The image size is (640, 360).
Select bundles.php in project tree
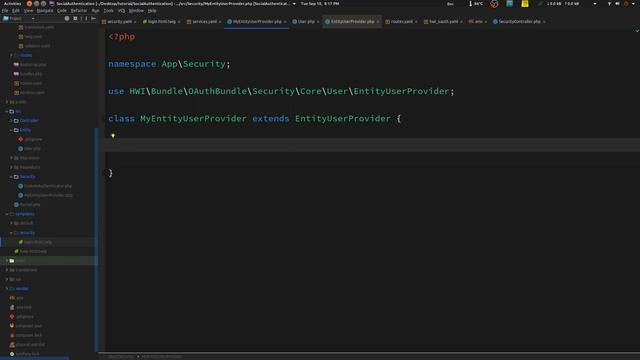click(28, 74)
